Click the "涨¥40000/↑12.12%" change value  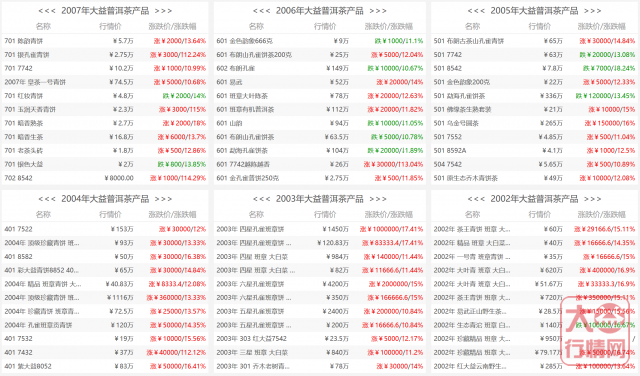pos(176,353)
